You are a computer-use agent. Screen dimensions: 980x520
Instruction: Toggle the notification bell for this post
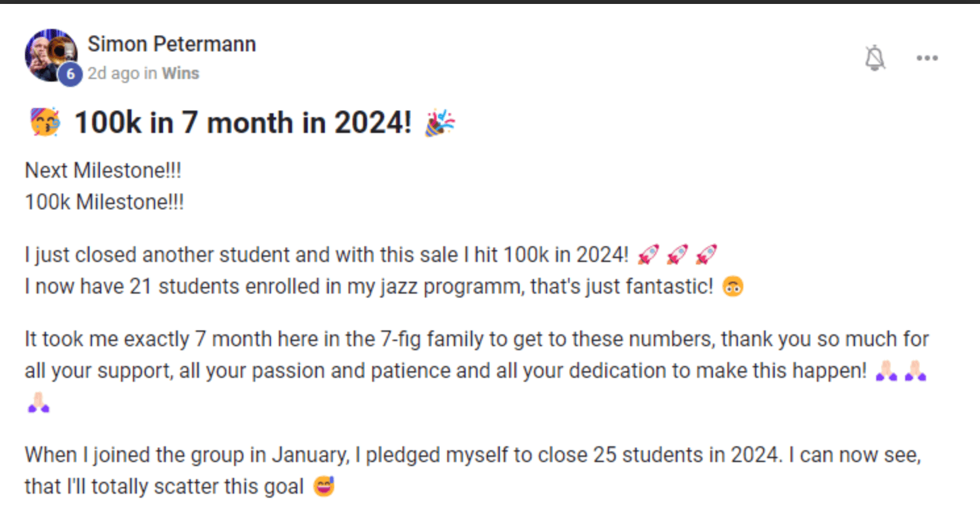pos(875,58)
